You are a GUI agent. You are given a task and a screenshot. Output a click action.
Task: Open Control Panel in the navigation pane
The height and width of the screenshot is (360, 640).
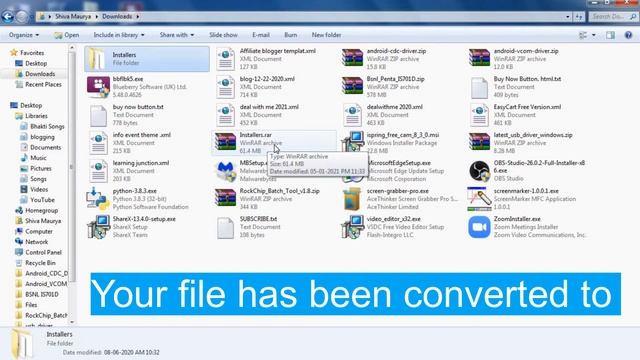[x=43, y=253]
